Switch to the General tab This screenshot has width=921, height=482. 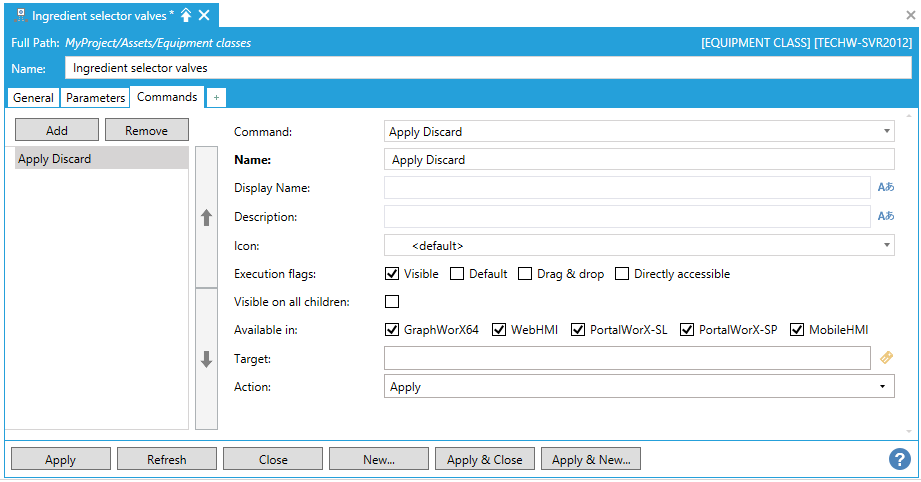[33, 98]
